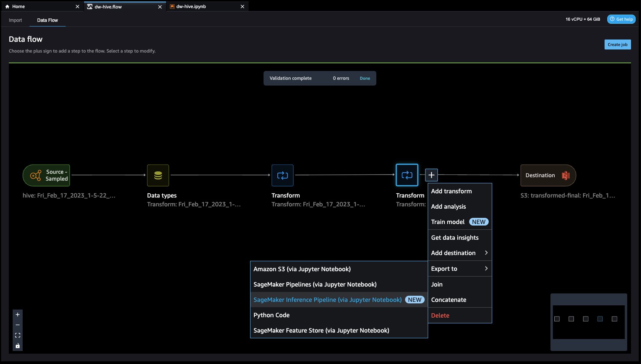Click the first node in the minimap
The height and width of the screenshot is (364, 641).
point(557,319)
